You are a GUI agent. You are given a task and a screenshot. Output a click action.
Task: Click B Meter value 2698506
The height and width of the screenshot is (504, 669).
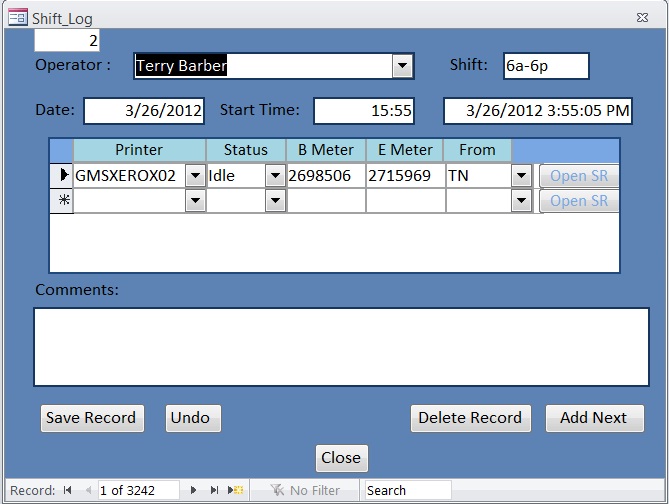tap(326, 175)
